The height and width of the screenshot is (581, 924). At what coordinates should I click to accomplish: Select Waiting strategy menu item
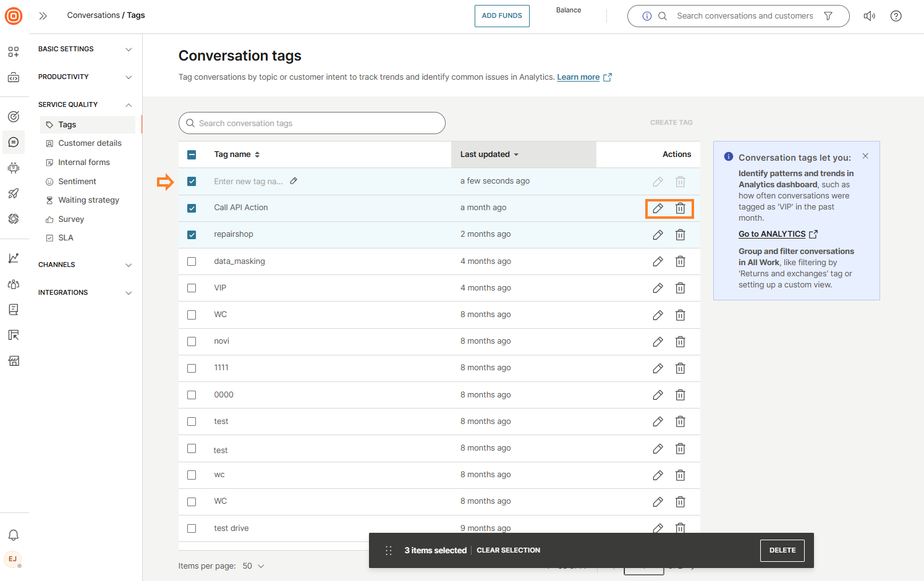click(88, 200)
